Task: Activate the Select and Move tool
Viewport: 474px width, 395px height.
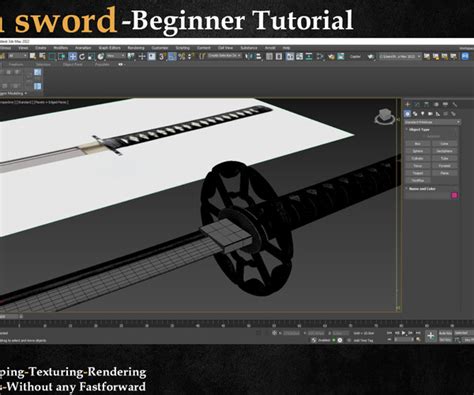Action: point(72,56)
